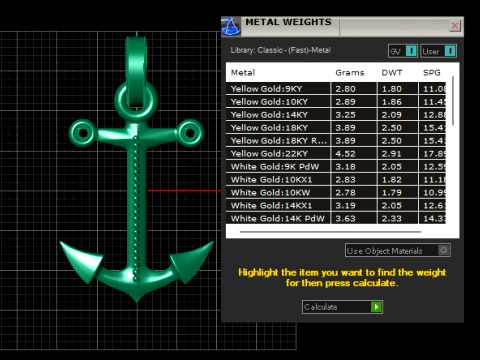480x360 pixels.
Task: Click the 4.52 grams value
Action: (x=345, y=154)
